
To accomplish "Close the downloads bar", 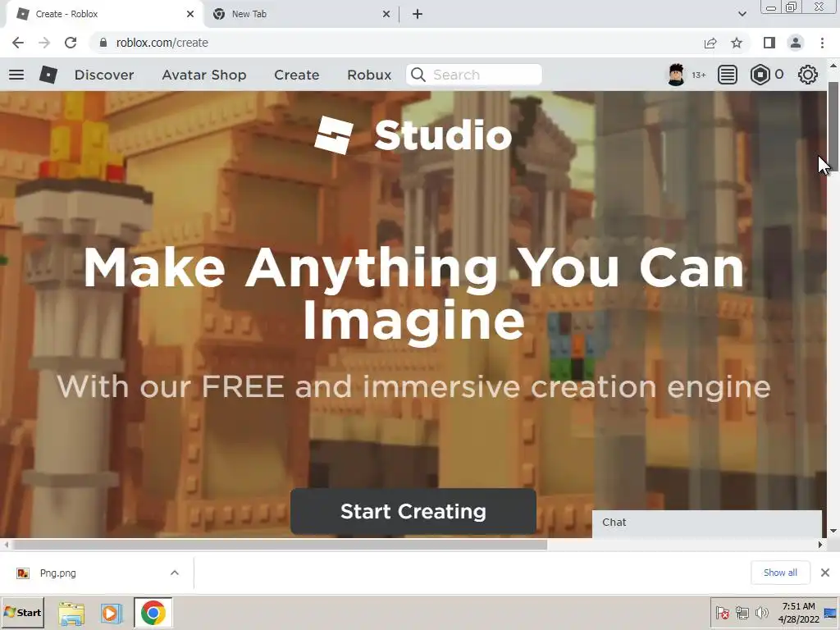I will tap(825, 573).
